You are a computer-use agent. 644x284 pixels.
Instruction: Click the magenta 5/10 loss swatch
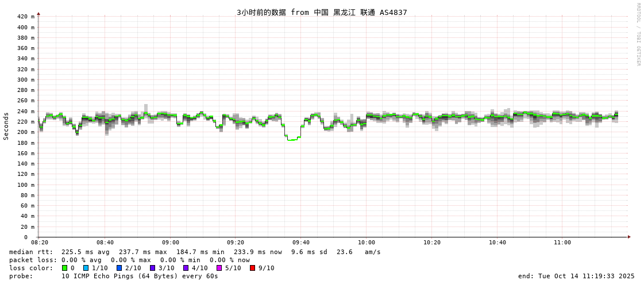pos(219,268)
